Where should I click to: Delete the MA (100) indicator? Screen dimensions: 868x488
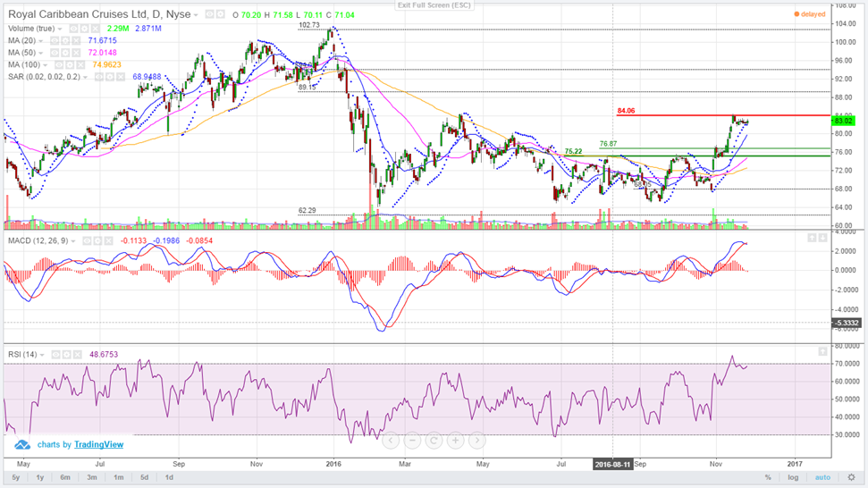coord(80,64)
